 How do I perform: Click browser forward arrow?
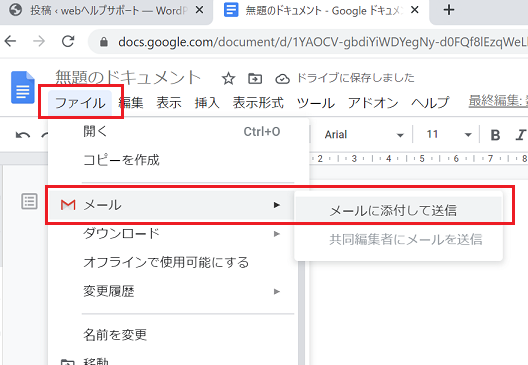point(39,41)
